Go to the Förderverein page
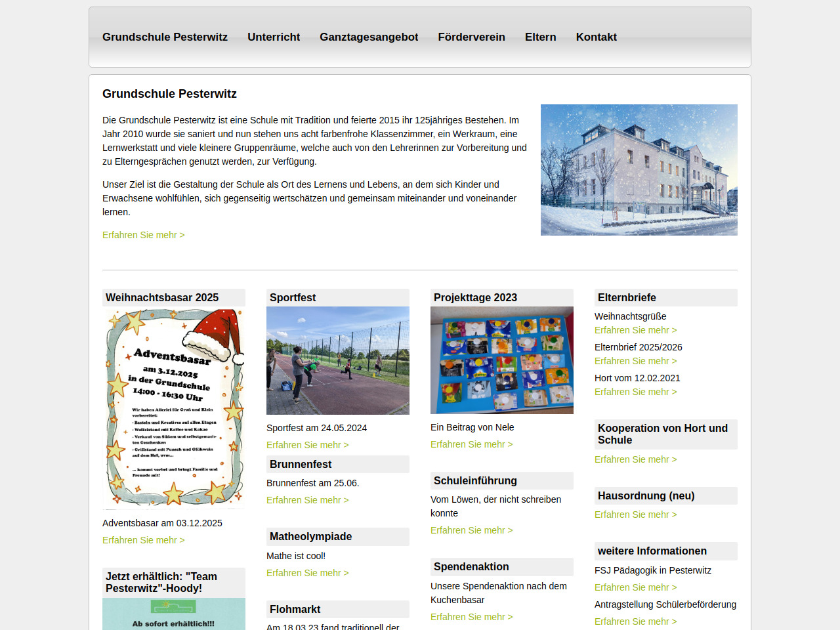The width and height of the screenshot is (840, 630). [x=471, y=37]
